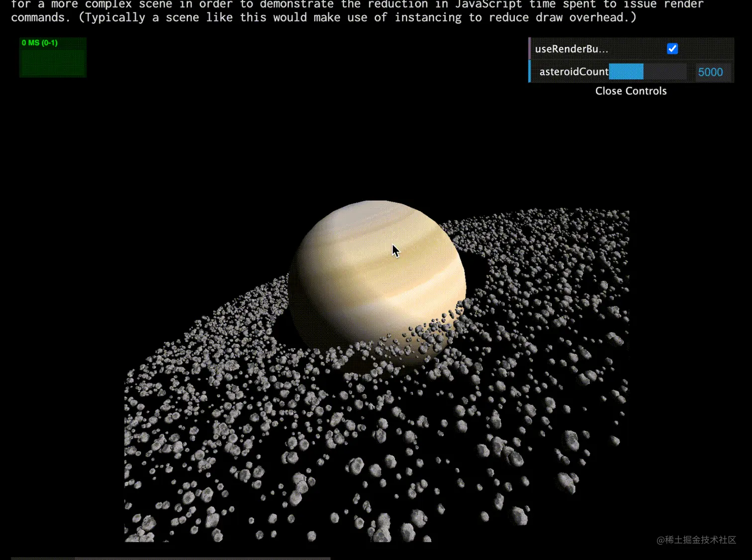Click the purple accent bar beside useRenderBu...

point(529,49)
